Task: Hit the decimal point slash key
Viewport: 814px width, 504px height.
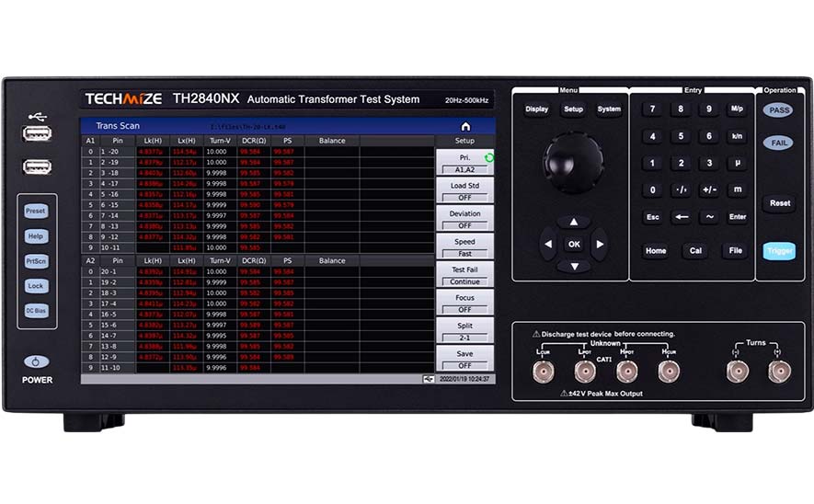Action: coord(681,190)
